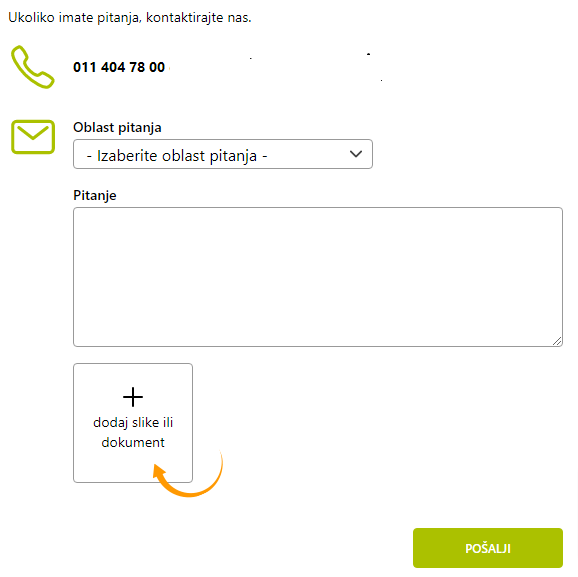Click 'dodaj slike ili dokument' upload text

[x=133, y=432]
